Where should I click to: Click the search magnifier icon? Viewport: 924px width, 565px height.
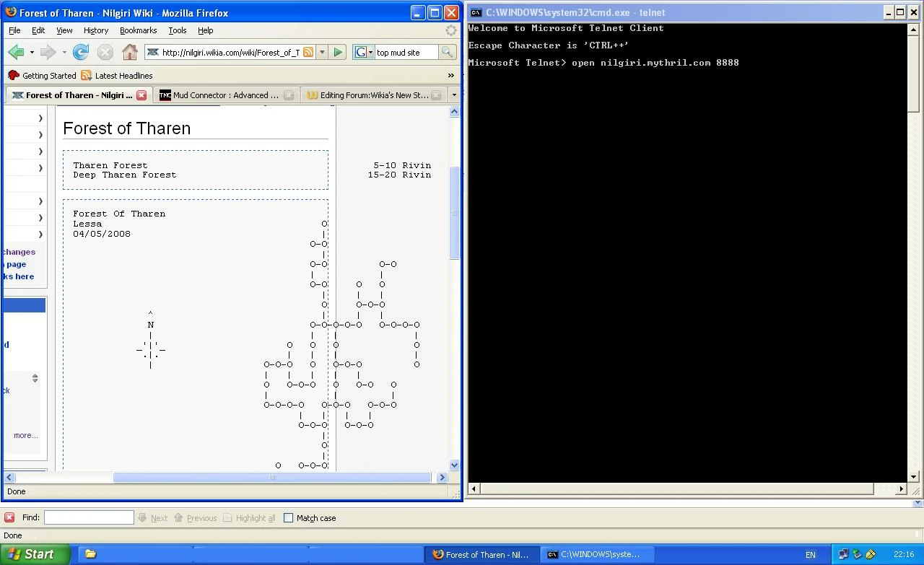click(x=448, y=52)
